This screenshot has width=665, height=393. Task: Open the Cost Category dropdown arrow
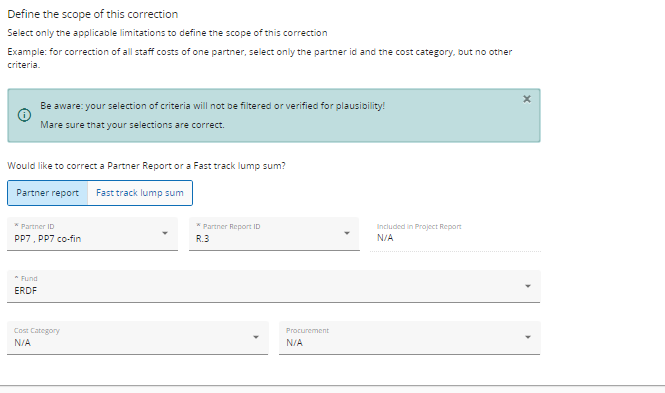(256, 337)
